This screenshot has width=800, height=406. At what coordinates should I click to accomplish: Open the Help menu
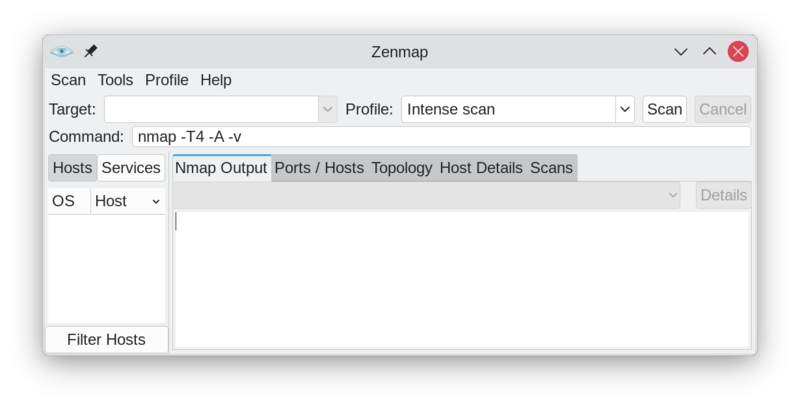[215, 80]
